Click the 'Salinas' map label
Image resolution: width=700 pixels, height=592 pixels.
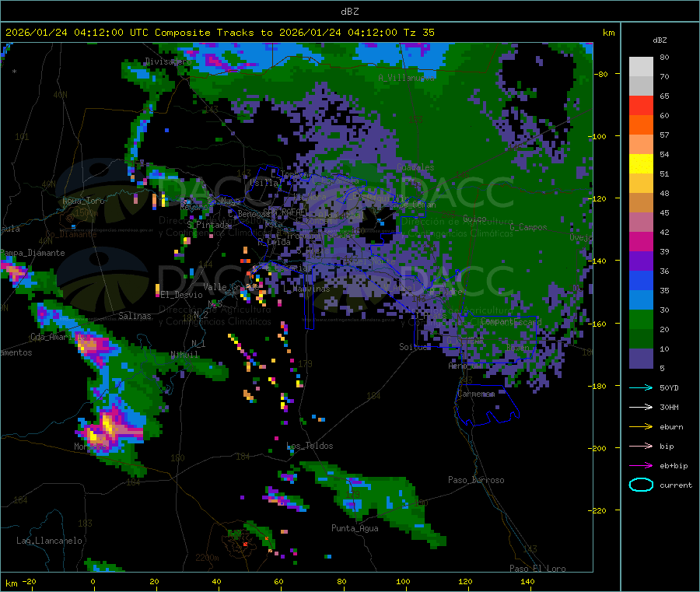coord(135,316)
